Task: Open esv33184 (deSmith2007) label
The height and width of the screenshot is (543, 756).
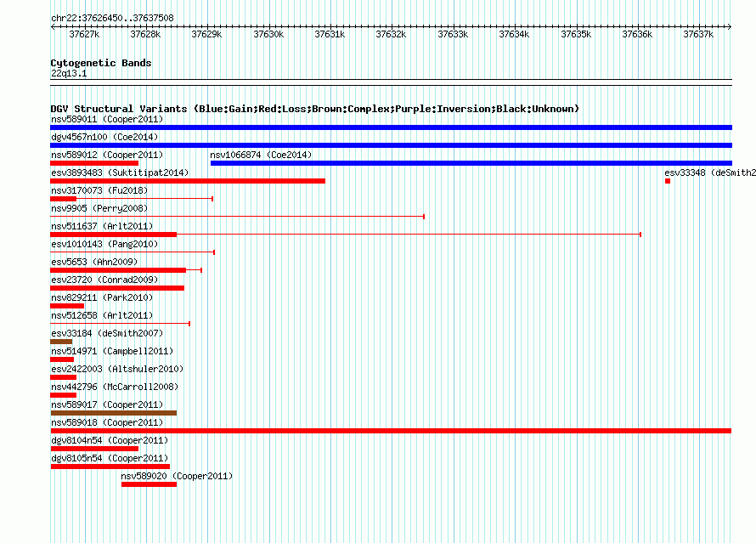Action: click(x=107, y=333)
